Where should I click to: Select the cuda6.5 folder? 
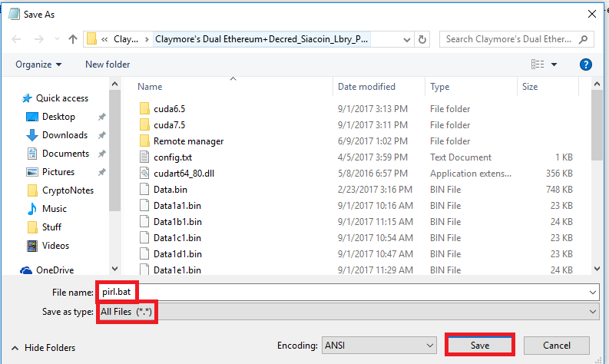170,109
